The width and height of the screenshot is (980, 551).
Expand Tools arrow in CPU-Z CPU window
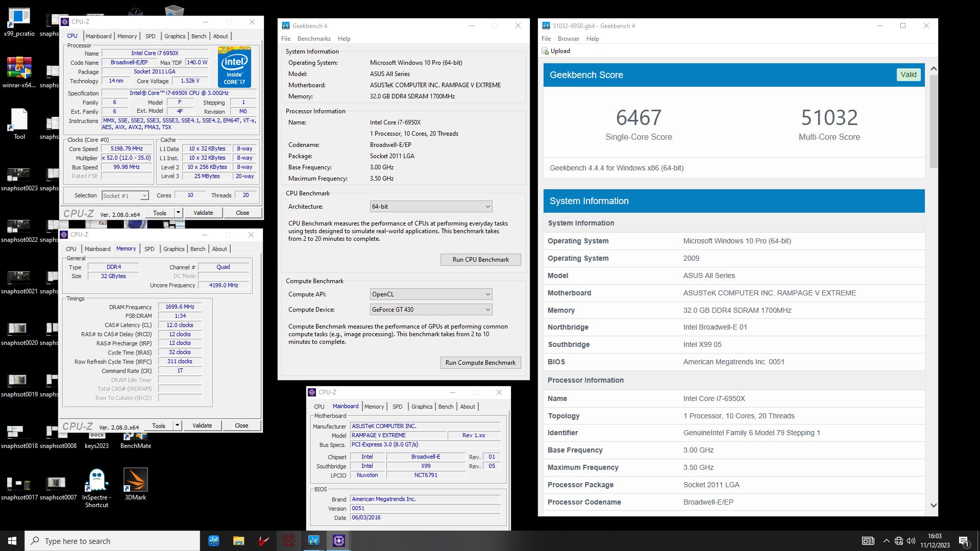(178, 213)
